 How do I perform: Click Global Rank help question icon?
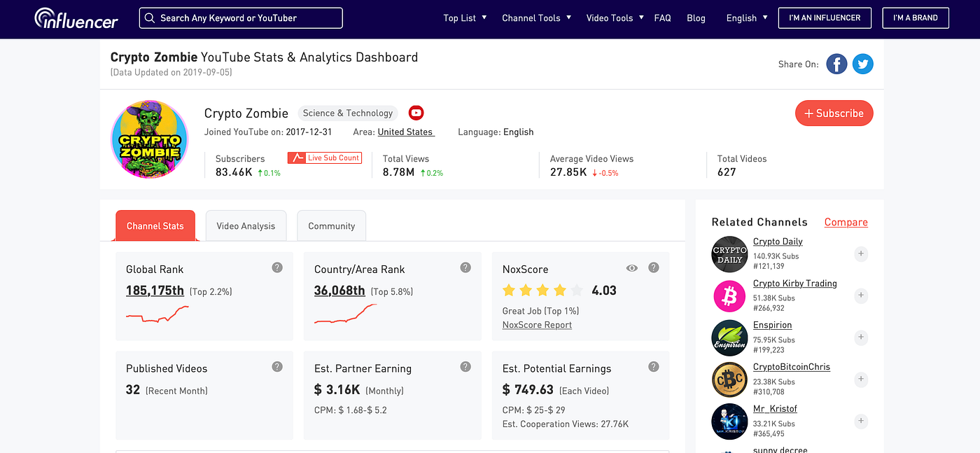point(277,267)
